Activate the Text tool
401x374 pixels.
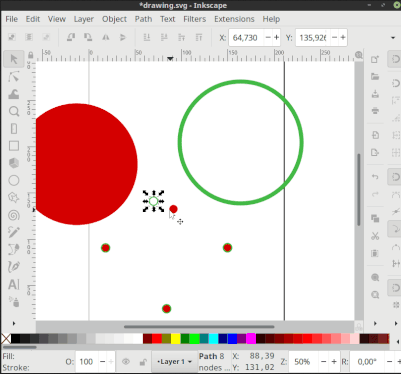[14, 284]
